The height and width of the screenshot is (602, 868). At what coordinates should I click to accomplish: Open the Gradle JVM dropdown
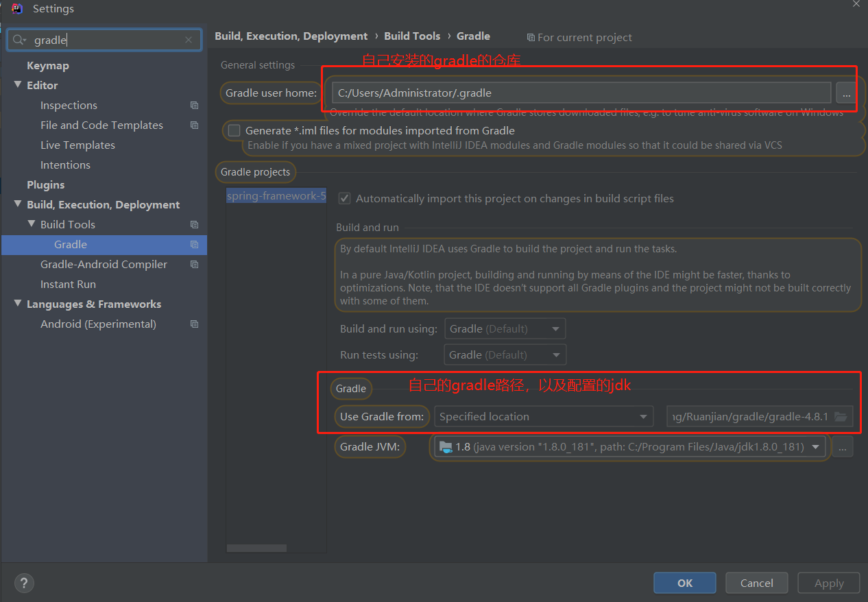point(630,447)
